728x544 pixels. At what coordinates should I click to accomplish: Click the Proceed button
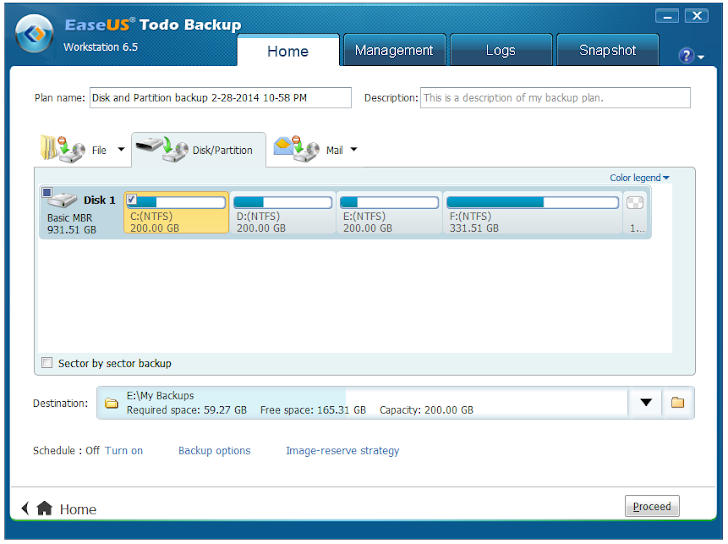click(x=652, y=506)
